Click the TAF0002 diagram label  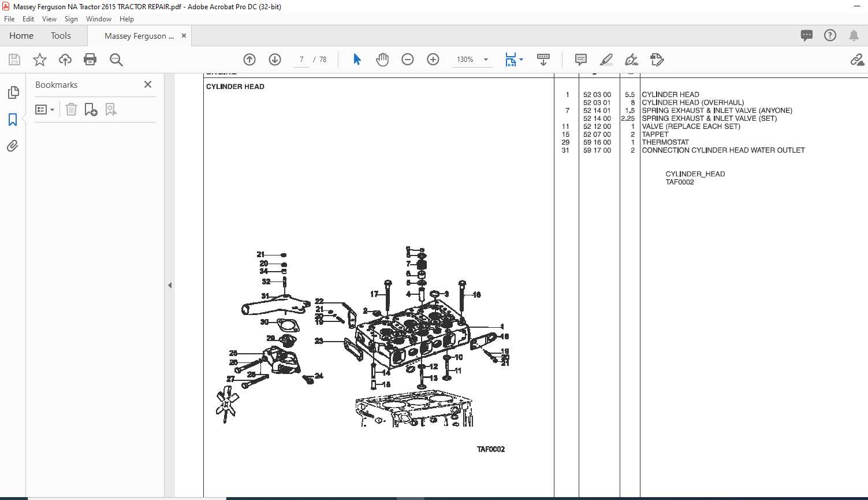click(491, 449)
